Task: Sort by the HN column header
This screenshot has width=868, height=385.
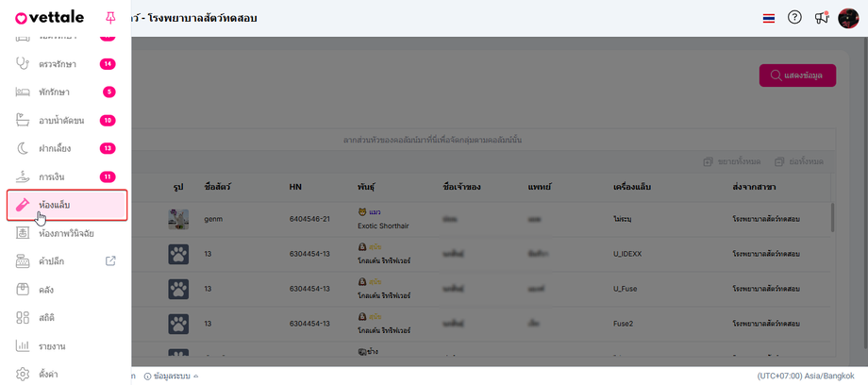Action: point(295,187)
